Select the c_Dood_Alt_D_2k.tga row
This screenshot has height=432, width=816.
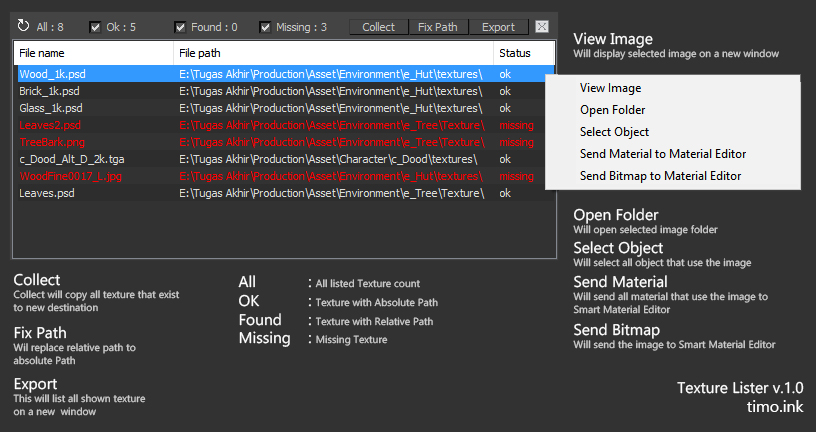72,159
